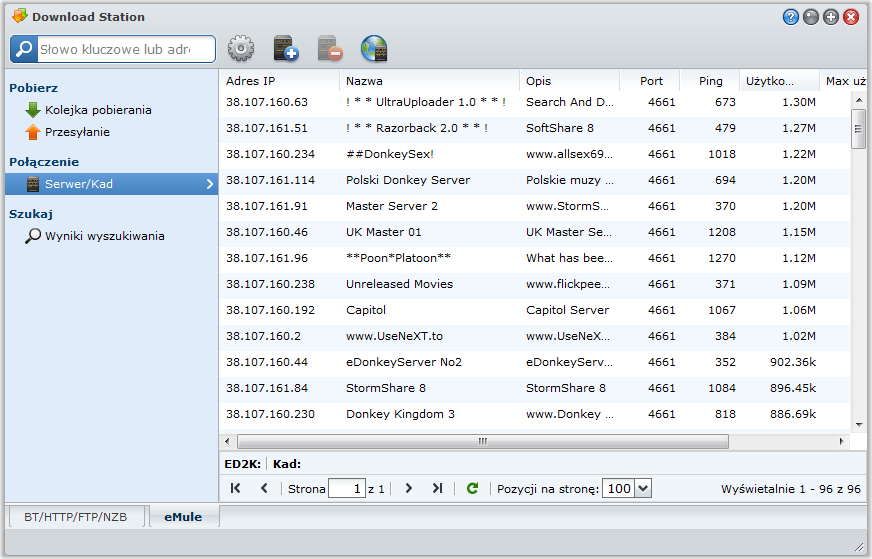872x559 pixels.
Task: Sort by Ping column header
Action: coord(710,81)
